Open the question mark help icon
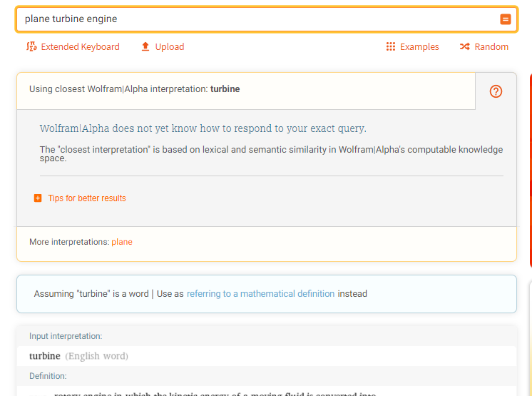Viewport: 532px width, 396px height. coord(496,91)
